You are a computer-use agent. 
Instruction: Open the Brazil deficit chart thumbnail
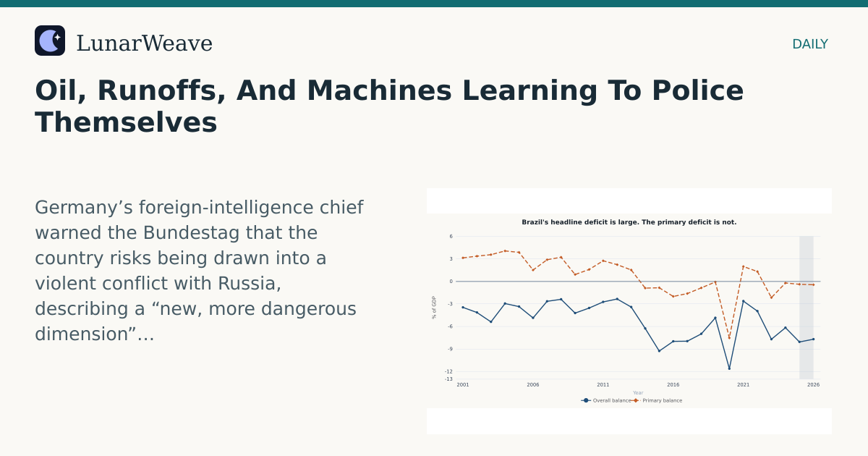point(629,311)
